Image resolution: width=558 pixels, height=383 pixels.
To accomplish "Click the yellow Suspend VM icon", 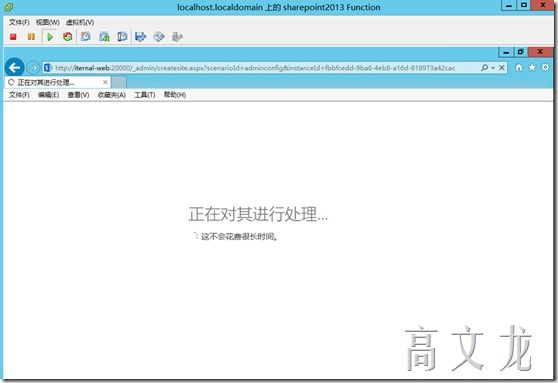I will pos(31,37).
